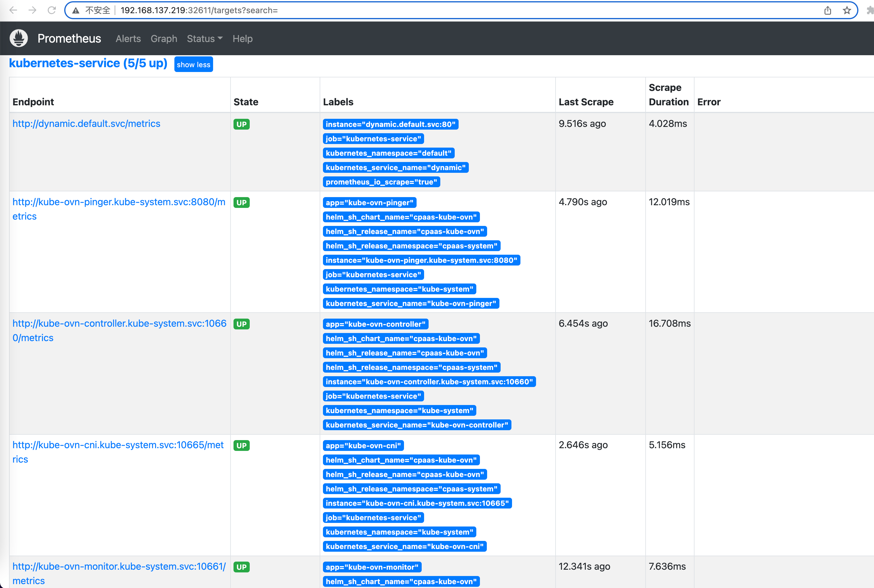Click the not-secure warning triangle icon
This screenshot has height=588, width=874.
point(76,10)
